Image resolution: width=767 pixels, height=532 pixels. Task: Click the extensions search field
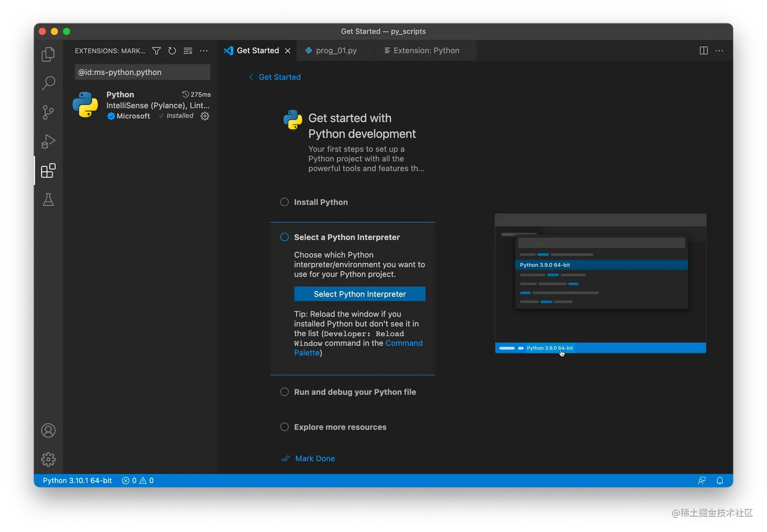(x=143, y=72)
